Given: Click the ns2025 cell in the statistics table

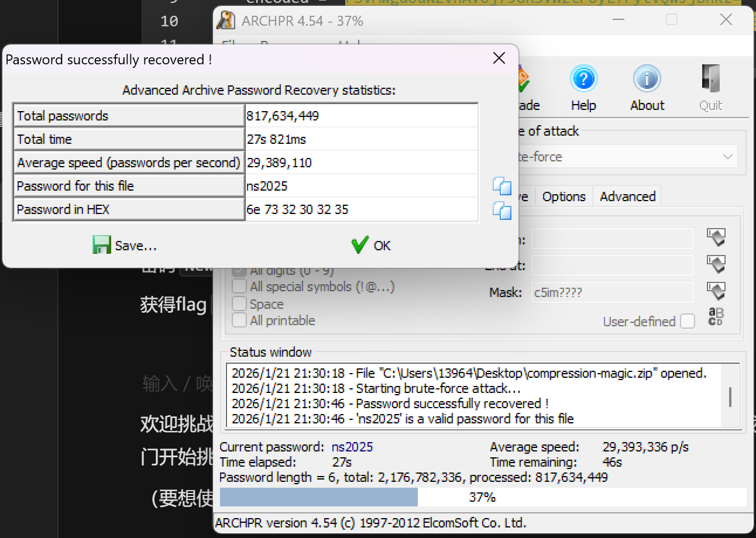Looking at the screenshot, I should (362, 186).
